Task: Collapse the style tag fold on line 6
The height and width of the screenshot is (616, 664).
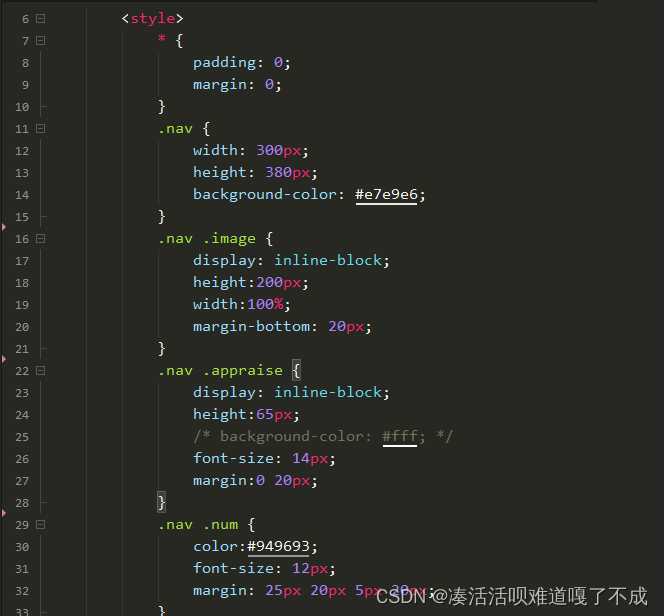Action: (41, 19)
